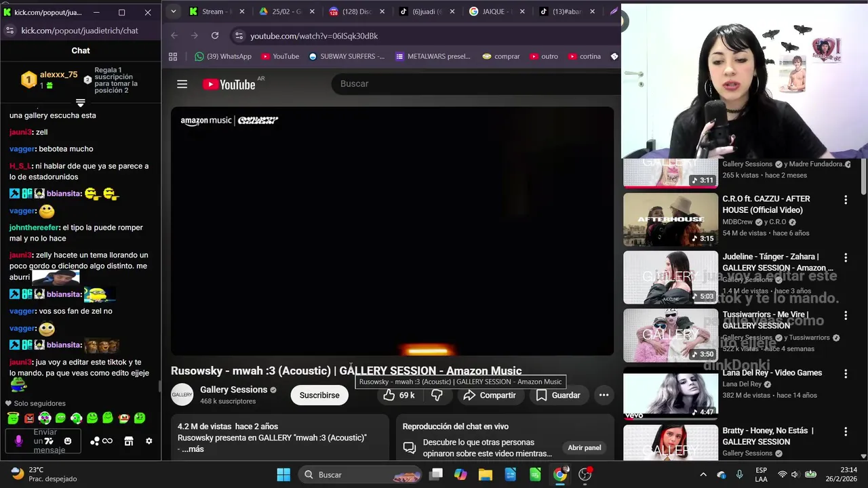Switch to the (6)juadi TikTok tab
The height and width of the screenshot is (488, 868).
point(426,12)
